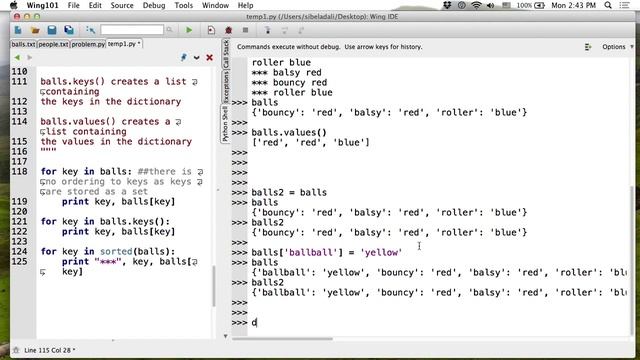Click the 'balls.values()' shell command
640x360 pixels.
point(289,132)
